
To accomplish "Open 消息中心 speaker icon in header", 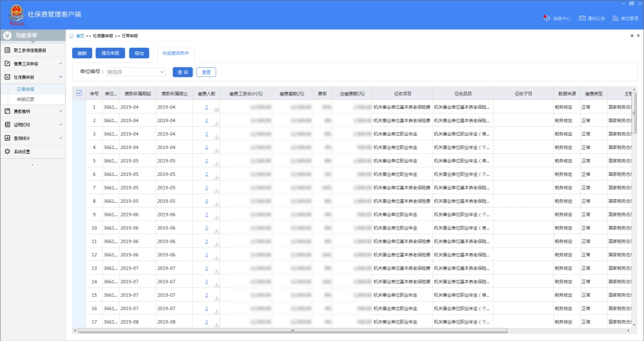I will (x=546, y=18).
